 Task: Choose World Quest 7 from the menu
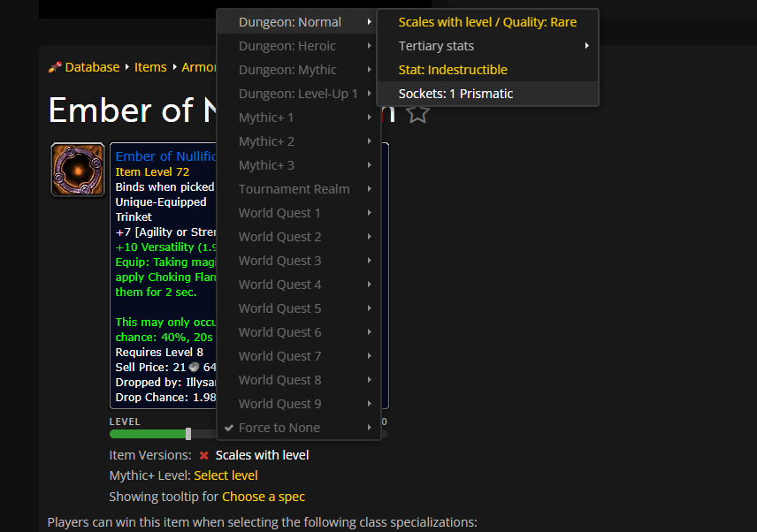[299, 356]
